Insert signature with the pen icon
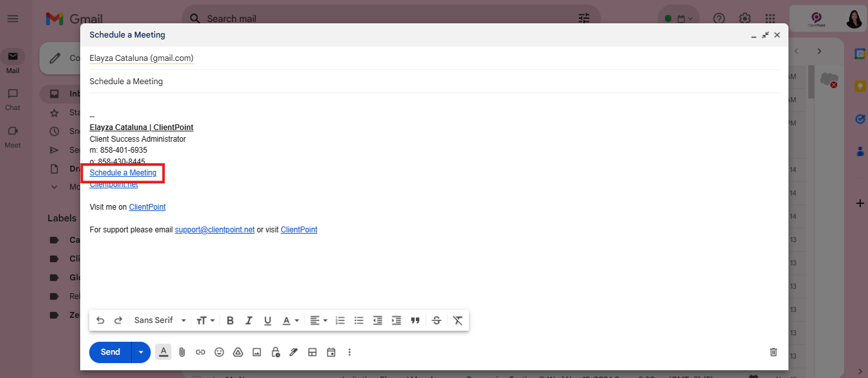This screenshot has height=378, width=868. 294,352
